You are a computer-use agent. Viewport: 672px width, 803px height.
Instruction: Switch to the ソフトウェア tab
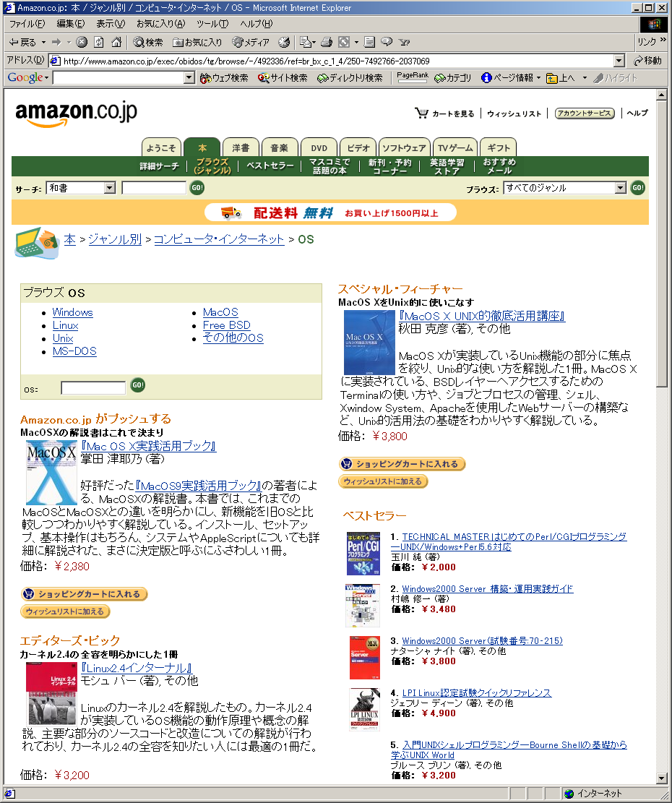coord(404,147)
